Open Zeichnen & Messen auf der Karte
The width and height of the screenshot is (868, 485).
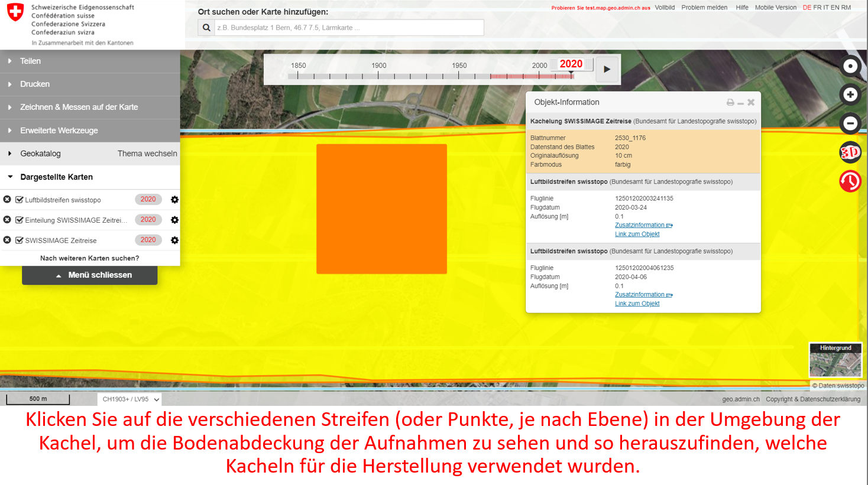pyautogui.click(x=79, y=107)
